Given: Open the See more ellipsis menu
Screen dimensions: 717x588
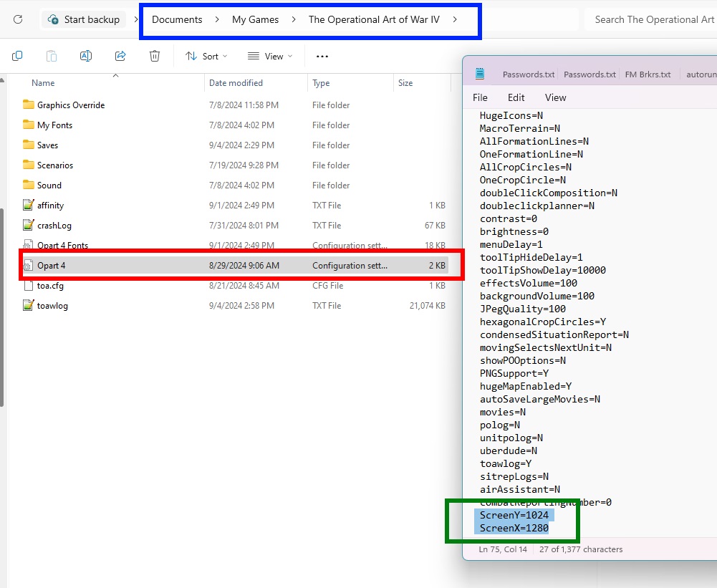Looking at the screenshot, I should (322, 57).
